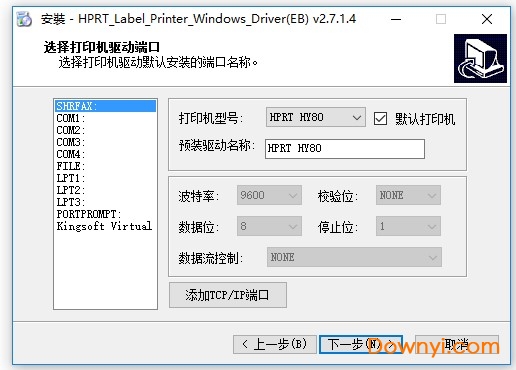Screen dimensions: 516x370
Task: Open the 数据位 dropdown showing 8
Action: point(269,226)
